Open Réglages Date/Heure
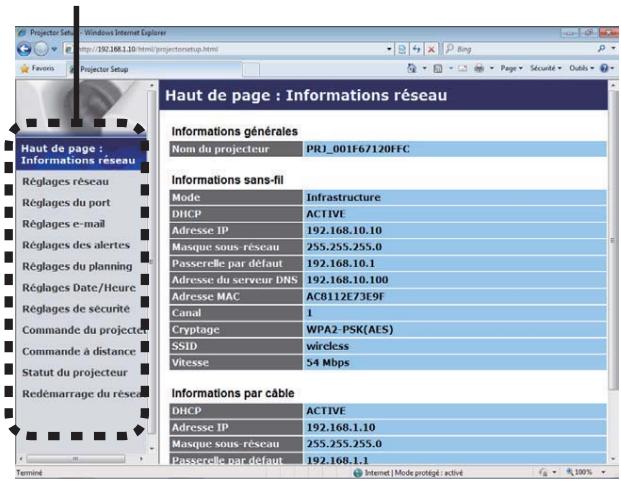The height and width of the screenshot is (482, 621). pos(79,288)
